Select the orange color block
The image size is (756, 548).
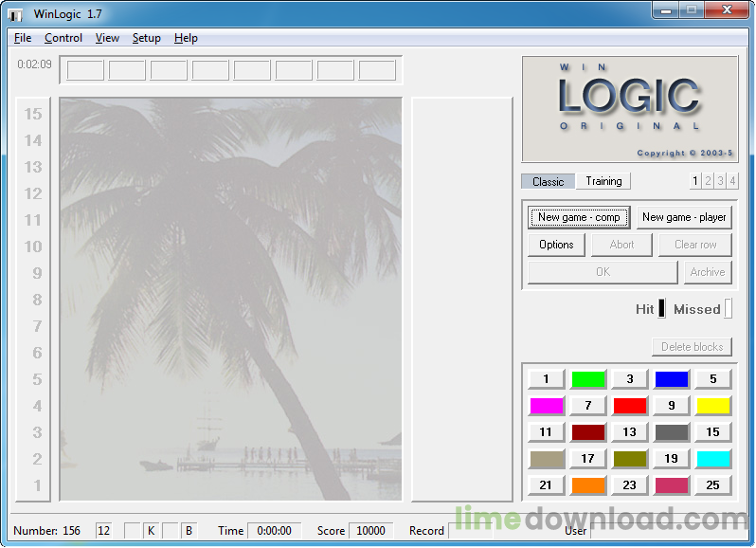click(x=587, y=485)
